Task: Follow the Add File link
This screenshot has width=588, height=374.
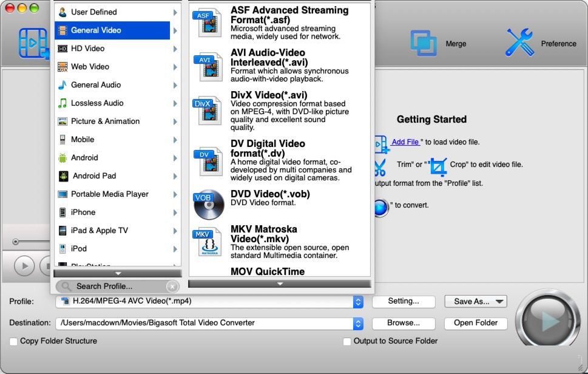Action: (405, 142)
